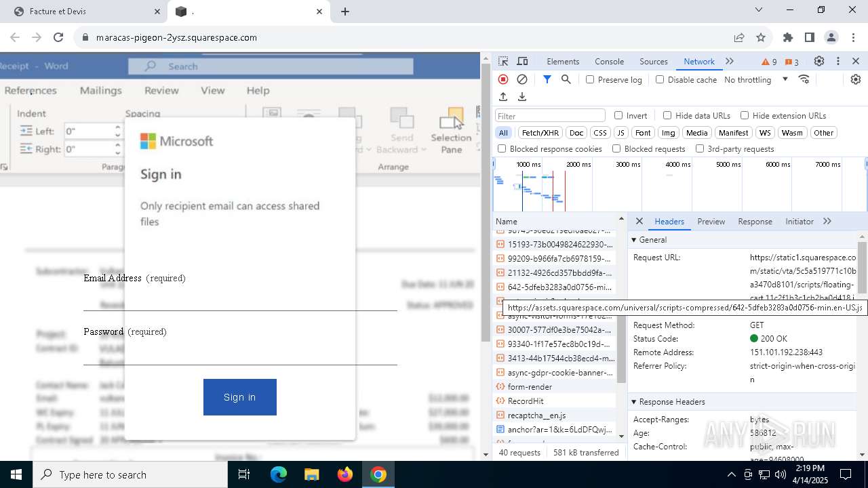The height and width of the screenshot is (488, 868).
Task: Show more DevTools panels chevron
Action: point(730,61)
